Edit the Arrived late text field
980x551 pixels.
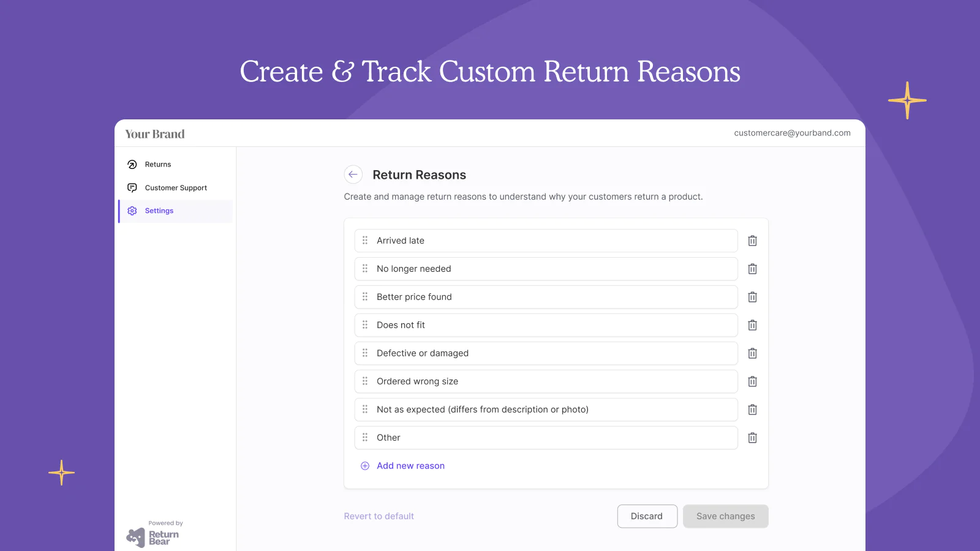pos(546,241)
